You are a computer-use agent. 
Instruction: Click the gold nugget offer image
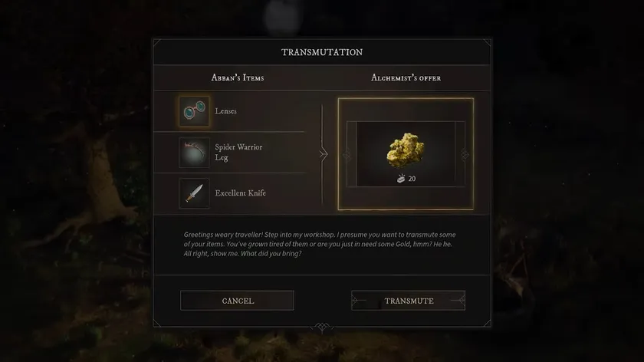click(x=406, y=150)
